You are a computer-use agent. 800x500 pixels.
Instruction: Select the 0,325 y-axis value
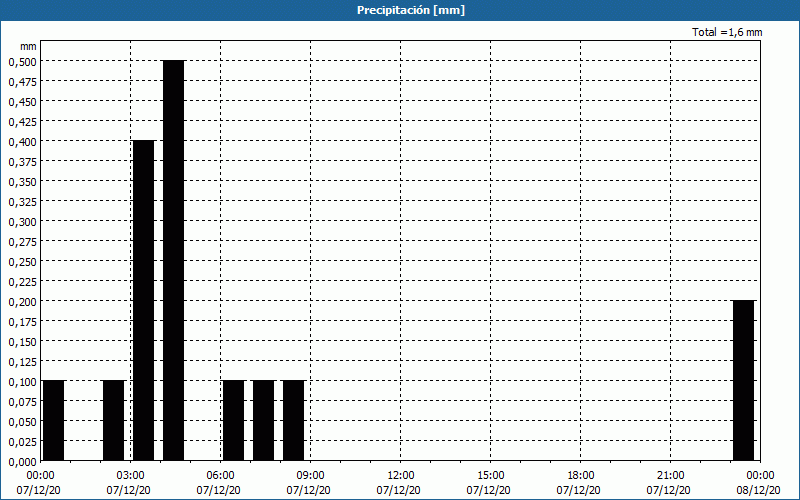tap(22, 202)
